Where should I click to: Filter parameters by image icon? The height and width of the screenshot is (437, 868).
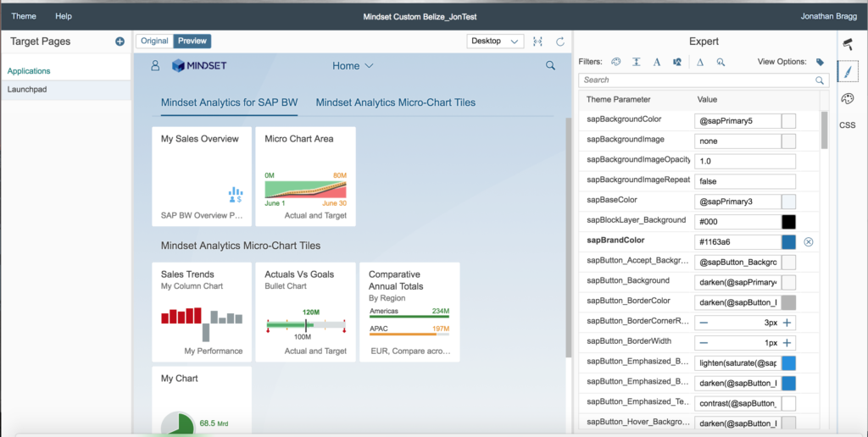[x=677, y=62]
